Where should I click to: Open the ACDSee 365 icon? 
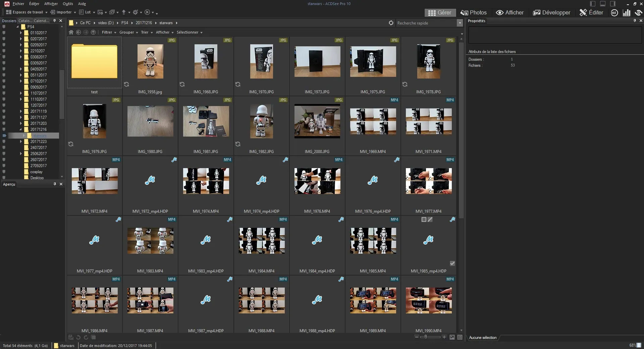(x=614, y=13)
